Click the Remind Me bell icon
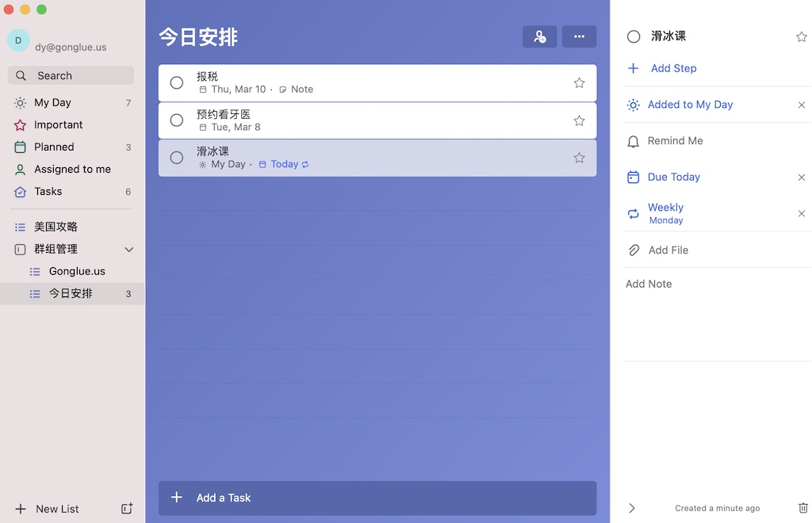The image size is (812, 523). (x=633, y=140)
